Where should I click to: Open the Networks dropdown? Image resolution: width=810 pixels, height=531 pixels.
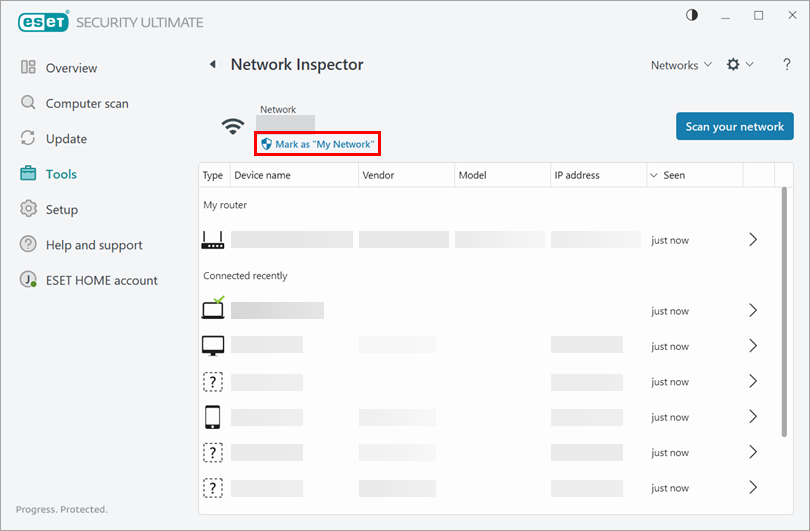click(681, 65)
